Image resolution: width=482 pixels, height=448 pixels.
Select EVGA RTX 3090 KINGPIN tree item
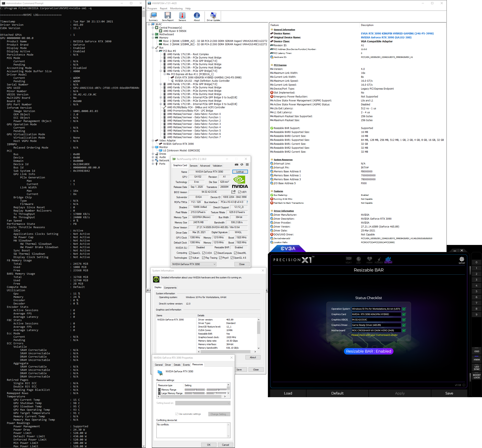(x=208, y=78)
